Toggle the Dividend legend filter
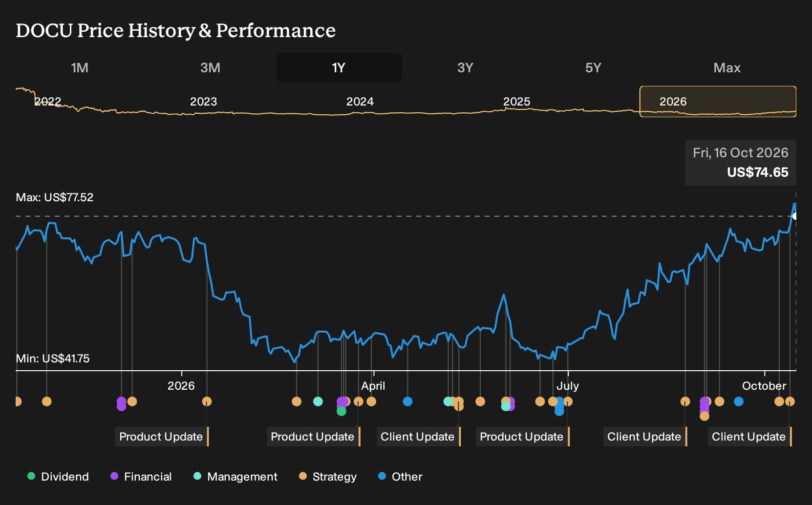Viewport: 812px width, 505px height. coord(58,476)
